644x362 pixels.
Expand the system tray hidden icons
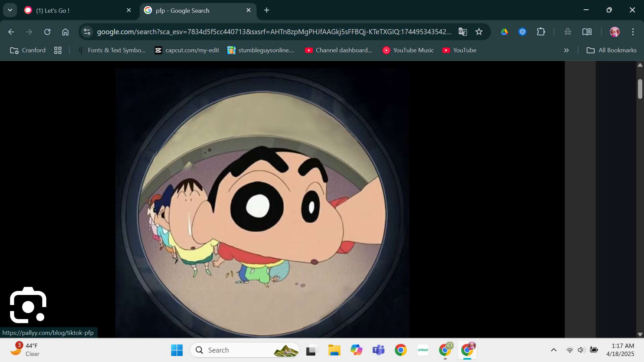coord(554,350)
